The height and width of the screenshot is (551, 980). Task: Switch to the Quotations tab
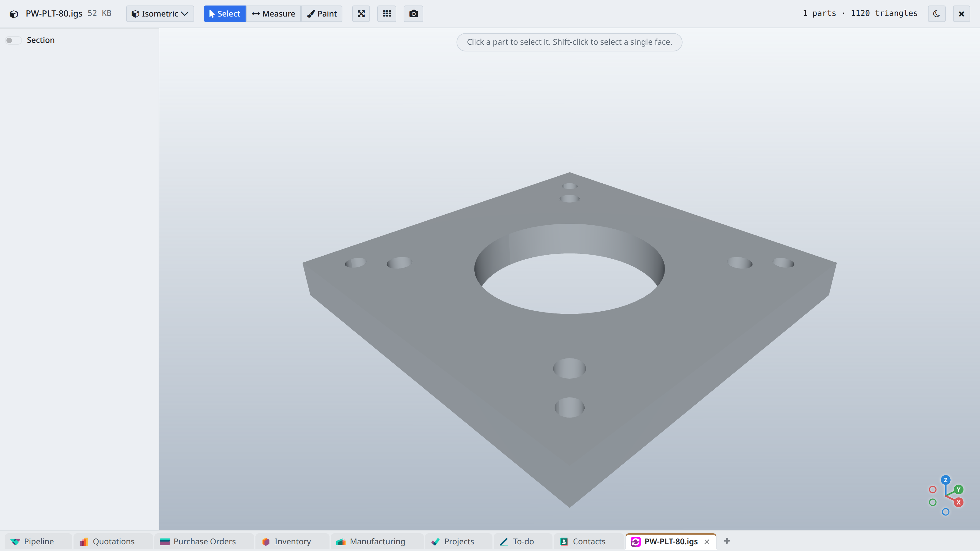click(x=113, y=542)
